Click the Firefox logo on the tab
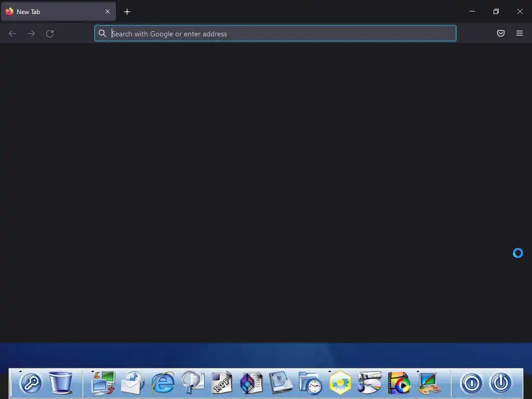 (9, 11)
